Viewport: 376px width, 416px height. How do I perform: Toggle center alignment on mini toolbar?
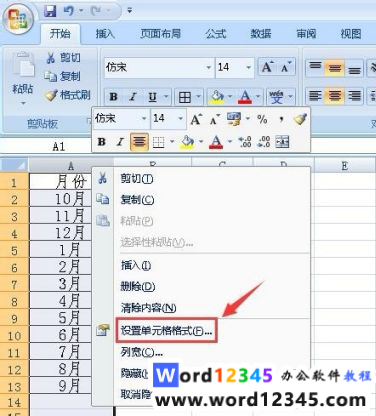(139, 142)
